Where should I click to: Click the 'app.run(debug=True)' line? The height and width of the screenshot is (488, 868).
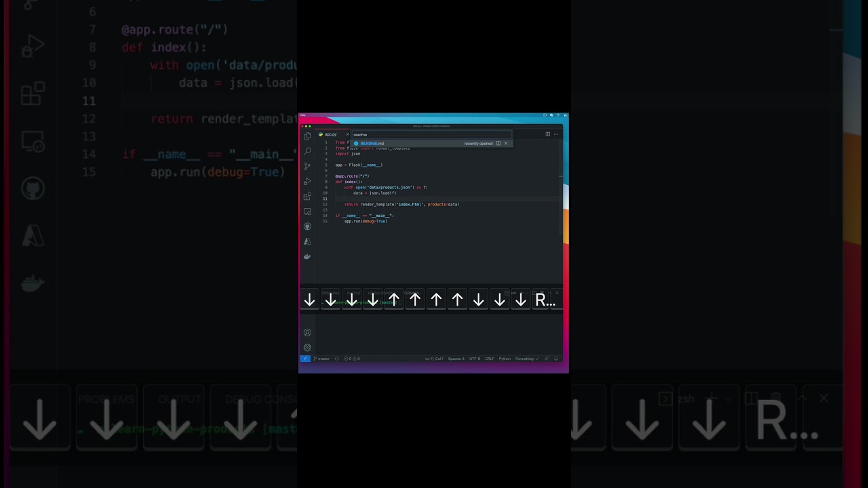(x=366, y=221)
